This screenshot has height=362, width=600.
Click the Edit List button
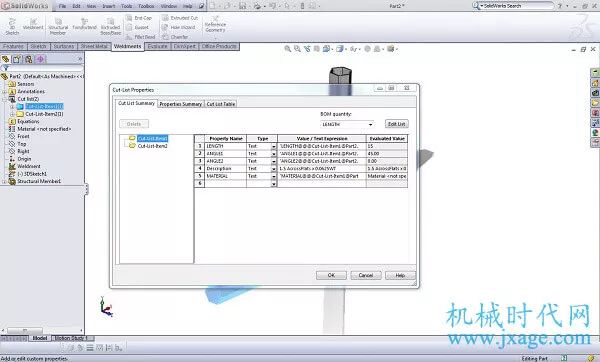pyautogui.click(x=396, y=124)
